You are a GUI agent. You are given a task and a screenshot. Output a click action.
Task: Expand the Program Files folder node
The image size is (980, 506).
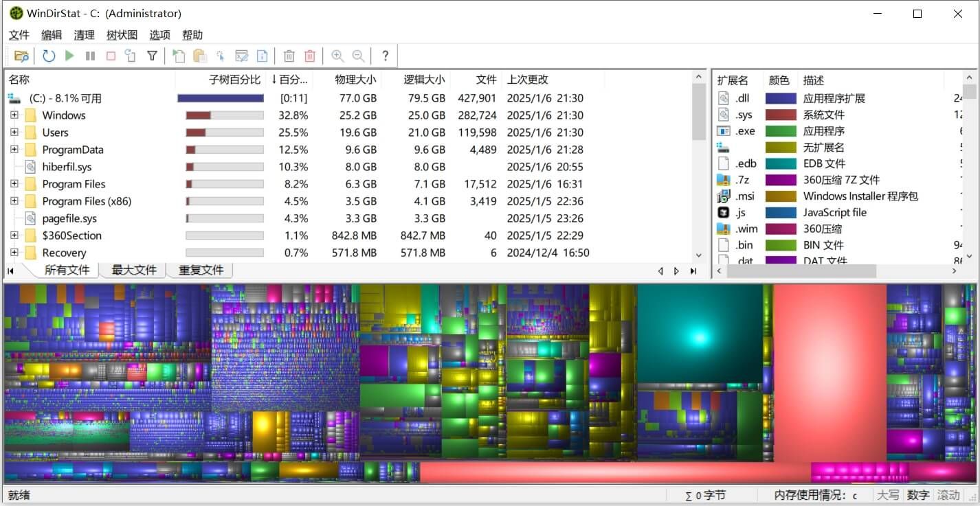(x=14, y=184)
